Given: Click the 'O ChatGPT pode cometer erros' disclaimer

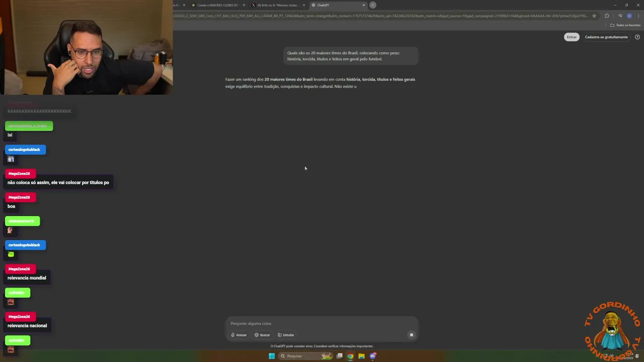Looking at the screenshot, I should point(322,346).
